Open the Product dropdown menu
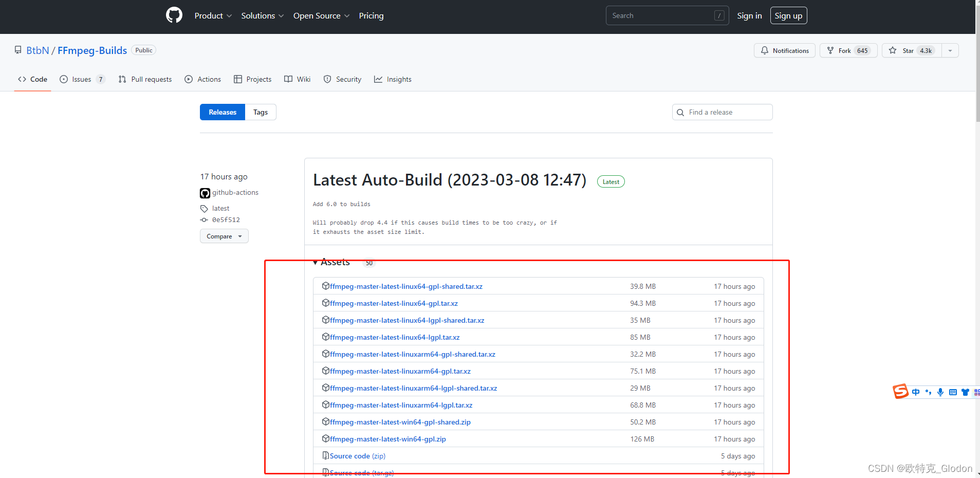This screenshot has width=980, height=478. tap(213, 16)
